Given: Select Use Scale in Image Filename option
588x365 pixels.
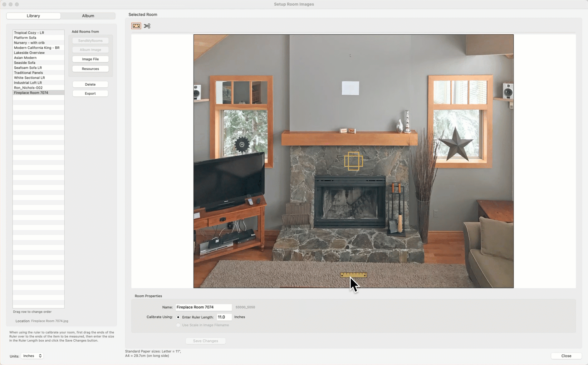Looking at the screenshot, I should (x=178, y=325).
